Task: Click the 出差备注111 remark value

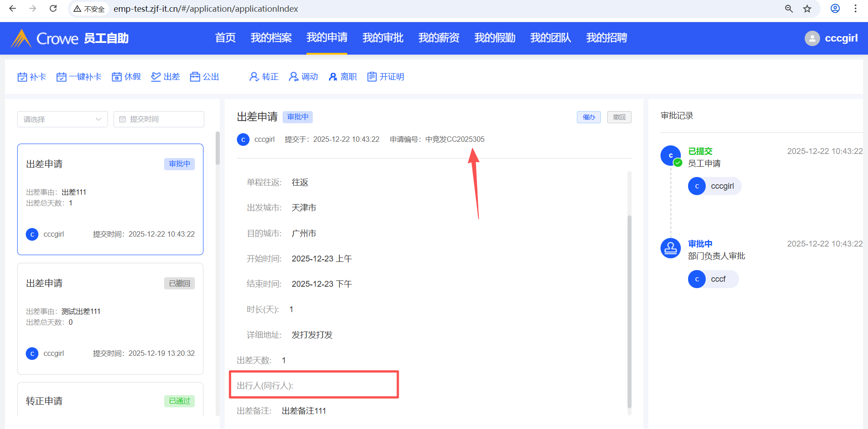Action: tap(304, 411)
